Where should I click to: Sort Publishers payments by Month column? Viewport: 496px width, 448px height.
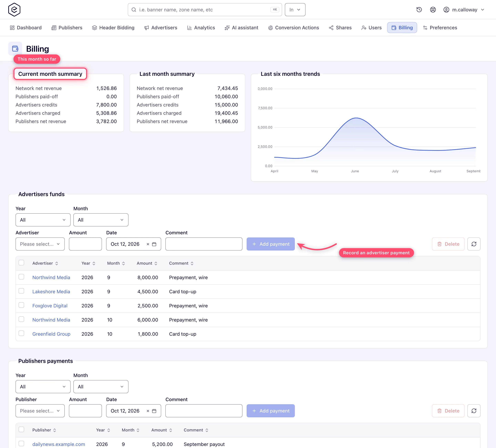coord(131,430)
